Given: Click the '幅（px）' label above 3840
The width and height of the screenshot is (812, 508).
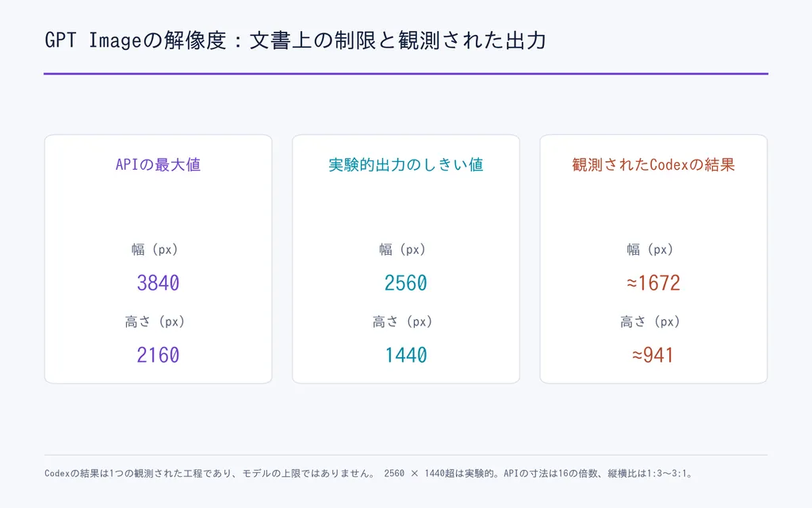Looking at the screenshot, I should coord(155,249).
